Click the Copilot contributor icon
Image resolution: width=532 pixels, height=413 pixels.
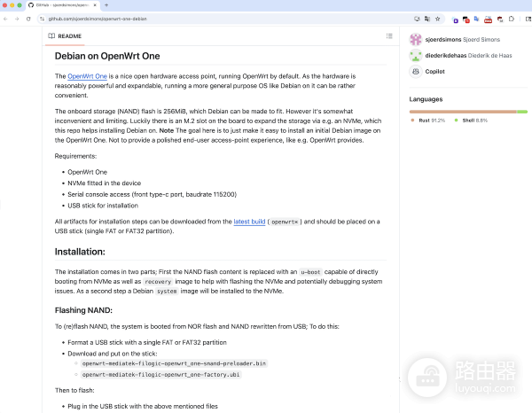click(x=416, y=71)
